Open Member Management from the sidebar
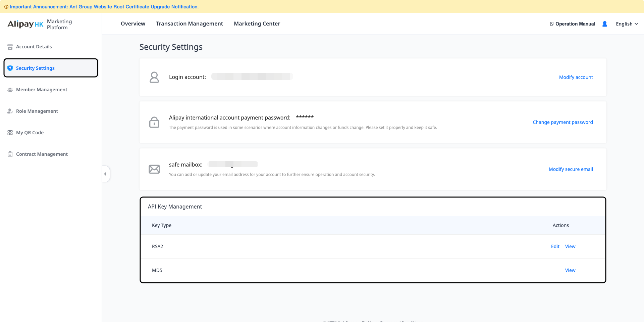 pos(51,90)
